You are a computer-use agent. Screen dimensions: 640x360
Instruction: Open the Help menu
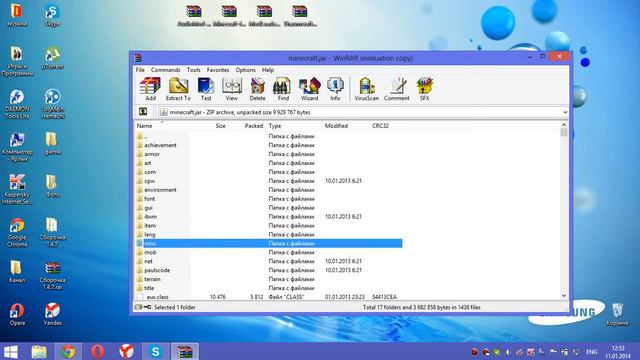268,70
